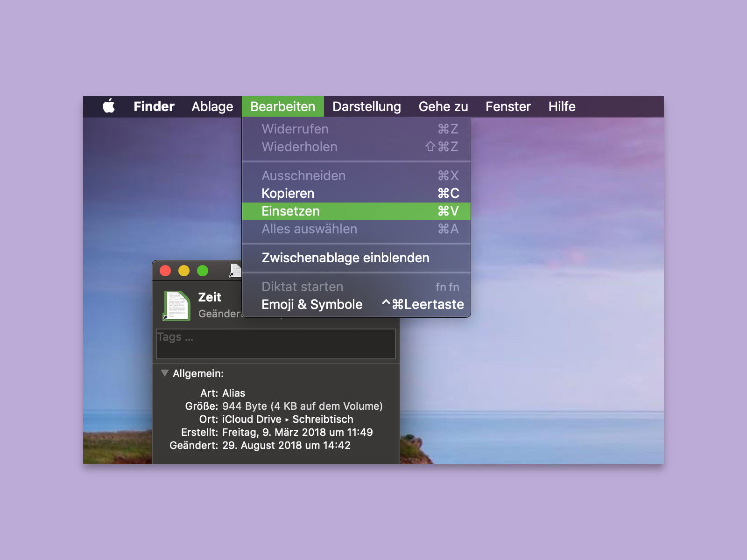Open the Apple menu
The image size is (747, 560).
109,106
